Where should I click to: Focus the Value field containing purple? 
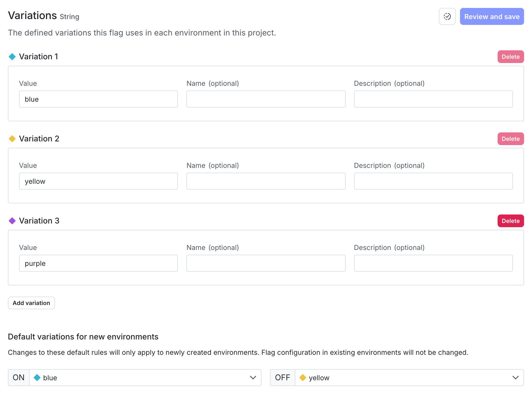98,263
